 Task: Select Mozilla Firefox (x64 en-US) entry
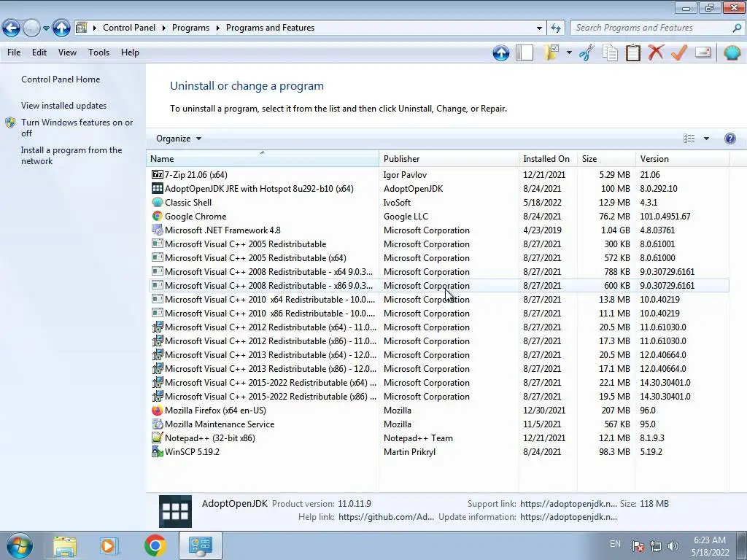(x=438, y=410)
